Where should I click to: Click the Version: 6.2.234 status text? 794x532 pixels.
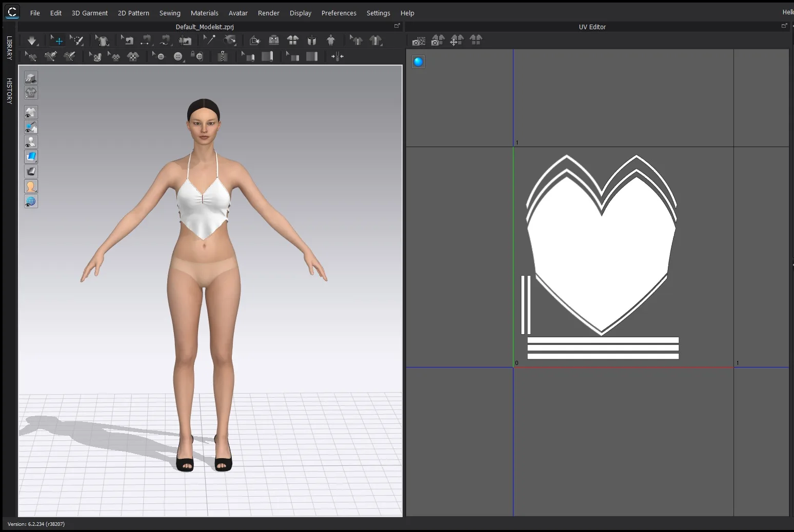36,524
